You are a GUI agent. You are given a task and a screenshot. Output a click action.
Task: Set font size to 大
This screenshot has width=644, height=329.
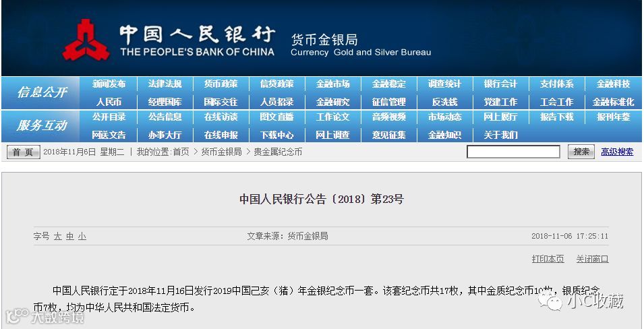(x=58, y=237)
